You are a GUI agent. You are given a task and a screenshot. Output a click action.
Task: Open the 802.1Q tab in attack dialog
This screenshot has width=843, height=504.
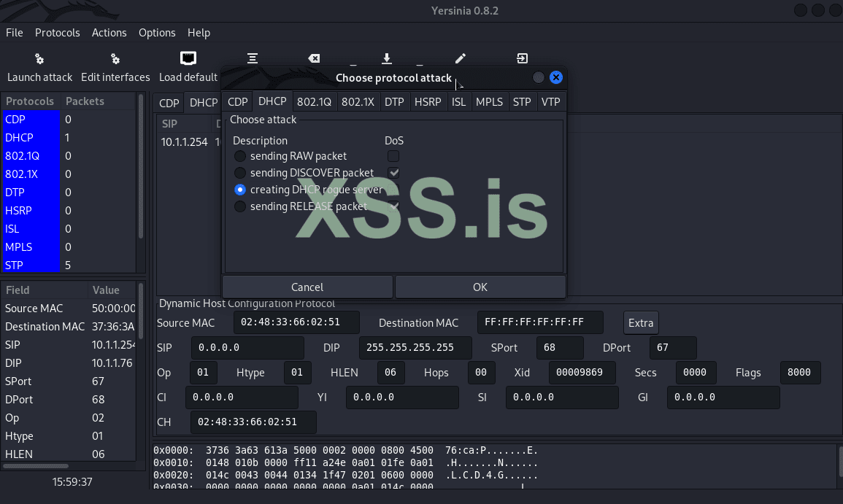pyautogui.click(x=314, y=102)
